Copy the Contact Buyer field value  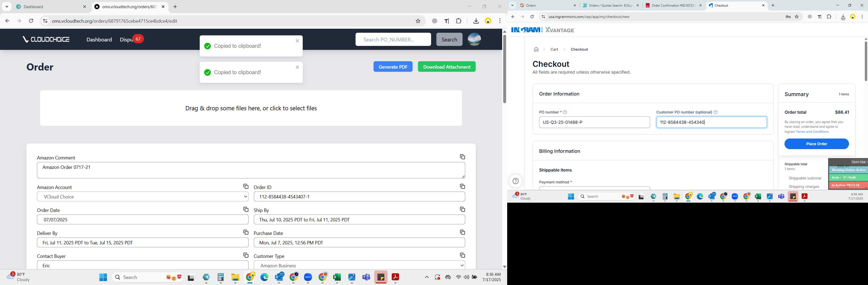(246, 255)
